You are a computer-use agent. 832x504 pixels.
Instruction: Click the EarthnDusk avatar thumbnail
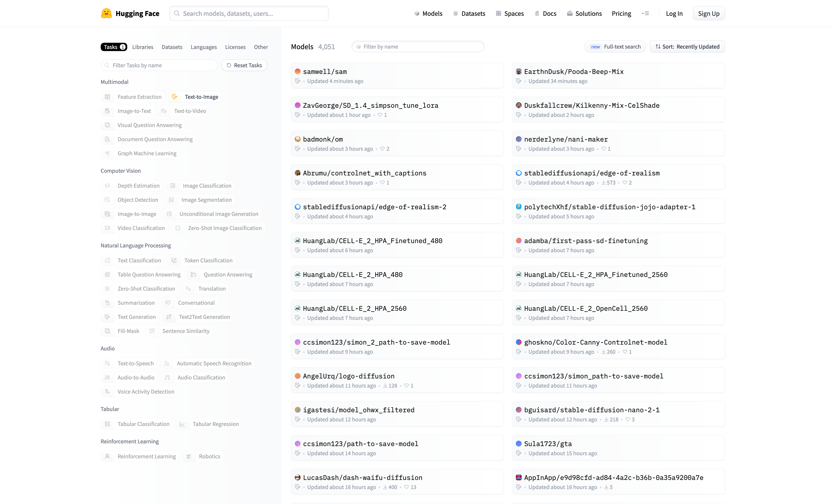519,72
